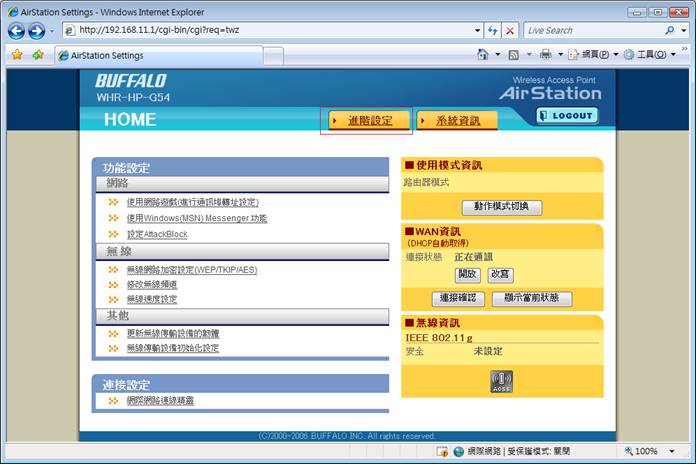Click the 顯示當前狀態 show status button

pyautogui.click(x=532, y=298)
